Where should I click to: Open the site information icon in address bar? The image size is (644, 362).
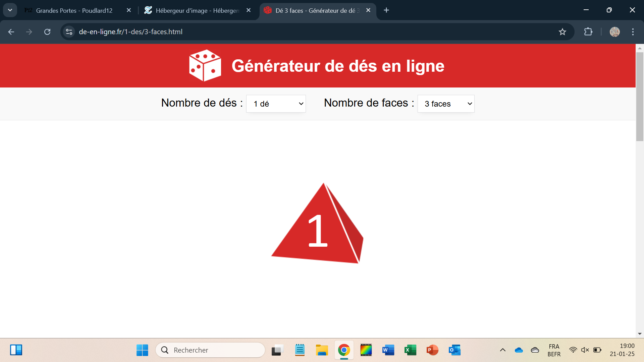point(69,32)
